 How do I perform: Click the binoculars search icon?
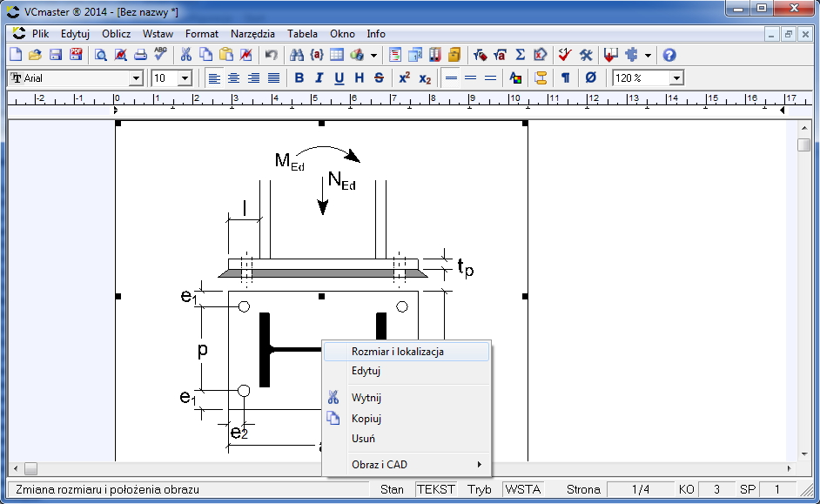point(296,55)
